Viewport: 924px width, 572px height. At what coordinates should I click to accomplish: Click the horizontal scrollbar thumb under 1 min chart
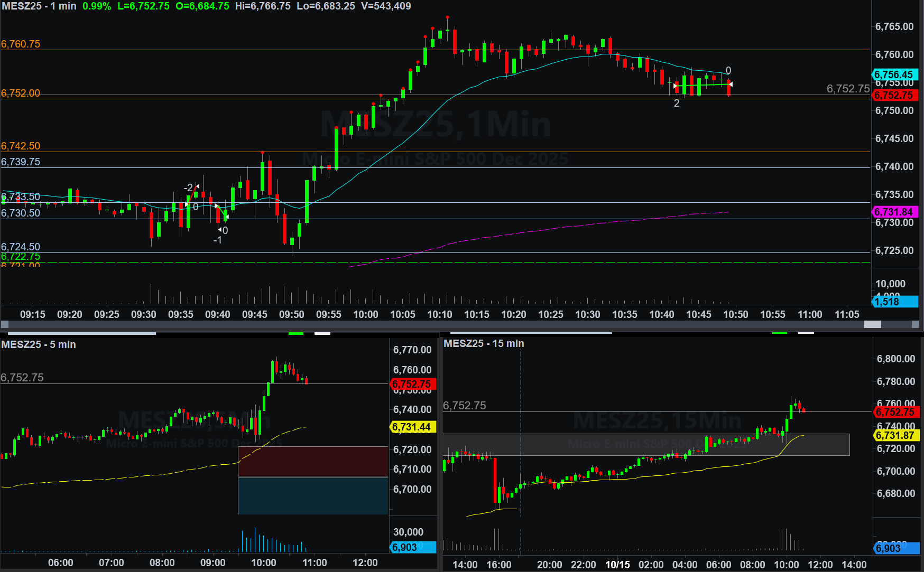click(872, 324)
